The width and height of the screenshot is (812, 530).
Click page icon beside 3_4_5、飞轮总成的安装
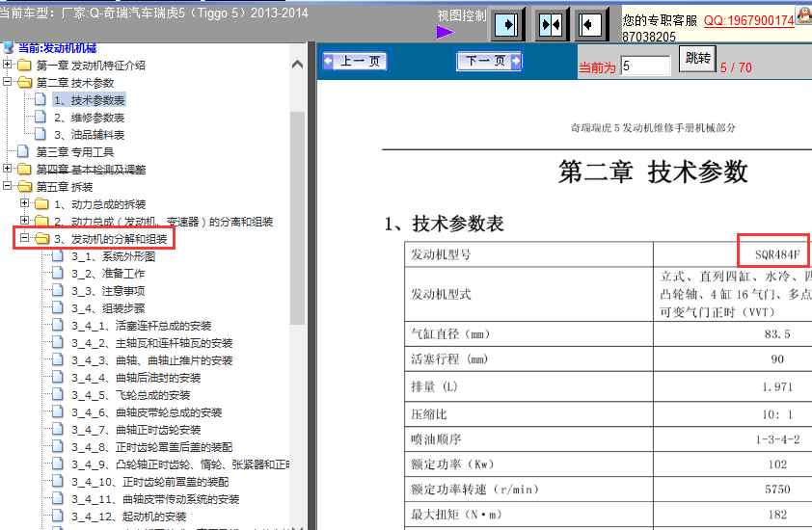[58, 394]
